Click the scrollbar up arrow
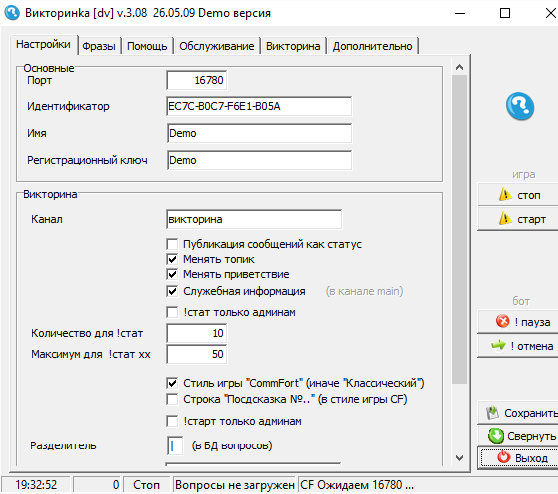558x494 pixels. click(459, 67)
